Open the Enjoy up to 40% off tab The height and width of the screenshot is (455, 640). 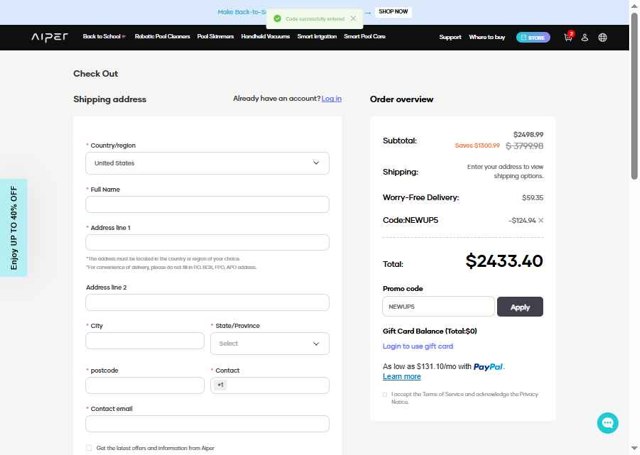click(x=13, y=228)
